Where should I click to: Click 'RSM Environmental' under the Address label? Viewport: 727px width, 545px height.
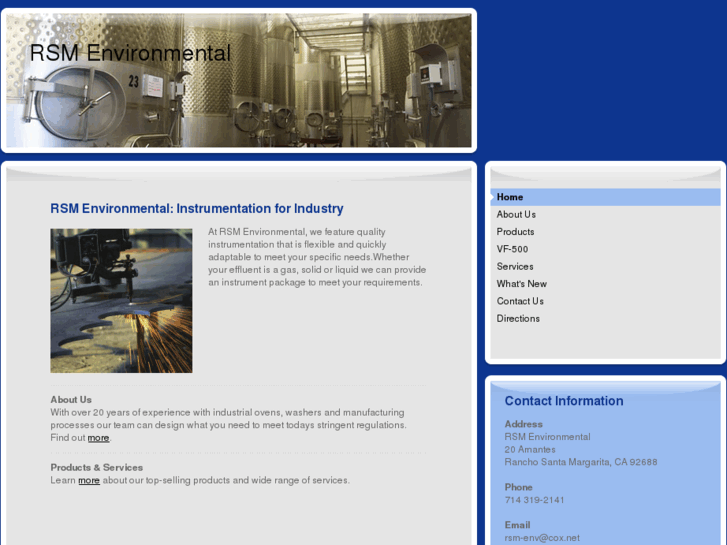[x=548, y=437]
